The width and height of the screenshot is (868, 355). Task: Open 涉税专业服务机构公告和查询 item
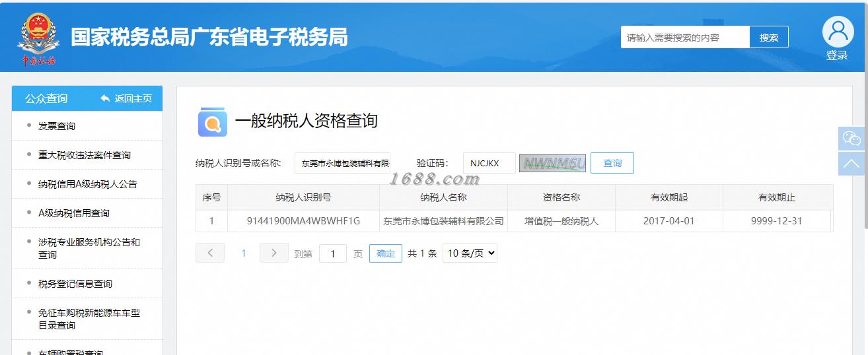click(89, 248)
